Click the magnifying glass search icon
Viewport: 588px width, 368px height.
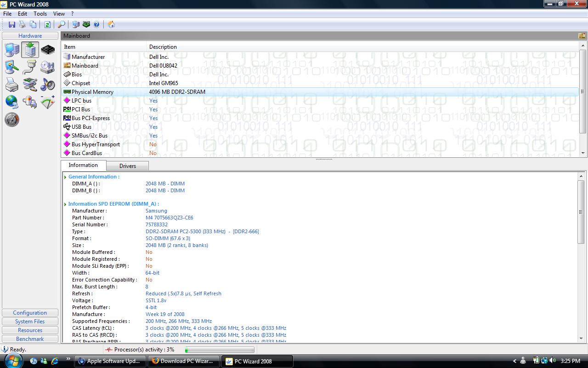click(x=61, y=24)
